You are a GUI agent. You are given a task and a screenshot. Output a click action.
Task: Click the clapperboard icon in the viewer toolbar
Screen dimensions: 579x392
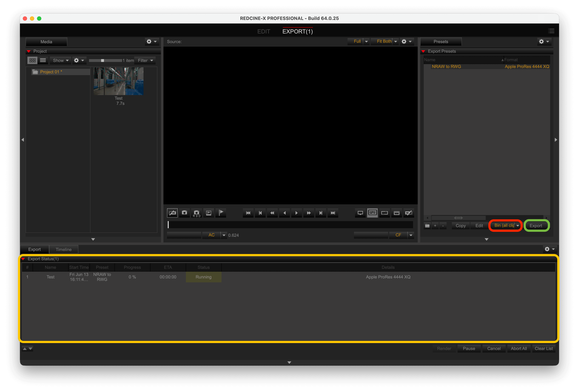[x=397, y=213]
